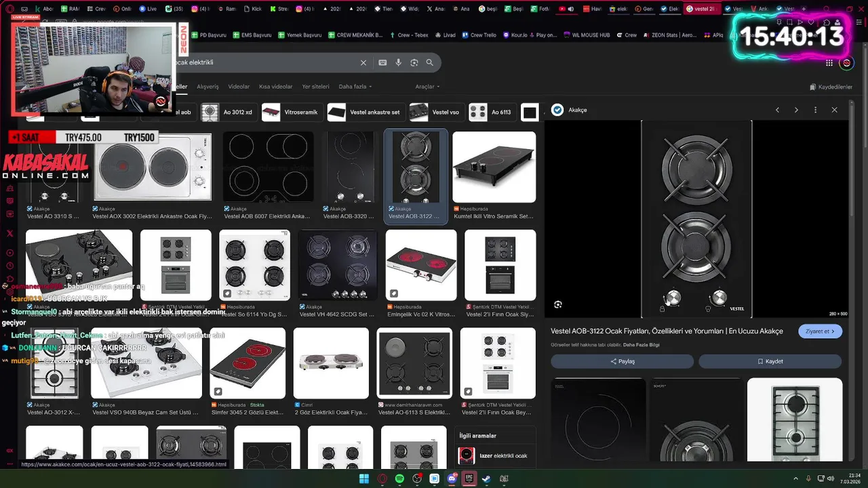Open Discord from the taskbar
Viewport: 868px width, 488px height.
tap(452, 479)
